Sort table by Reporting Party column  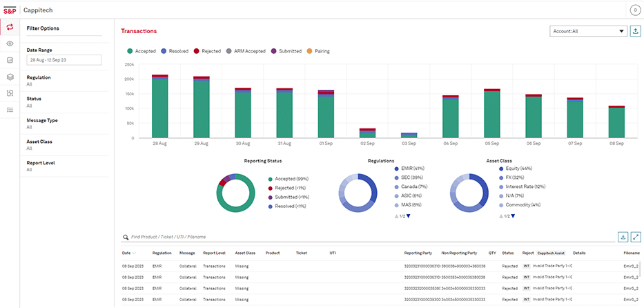click(418, 253)
